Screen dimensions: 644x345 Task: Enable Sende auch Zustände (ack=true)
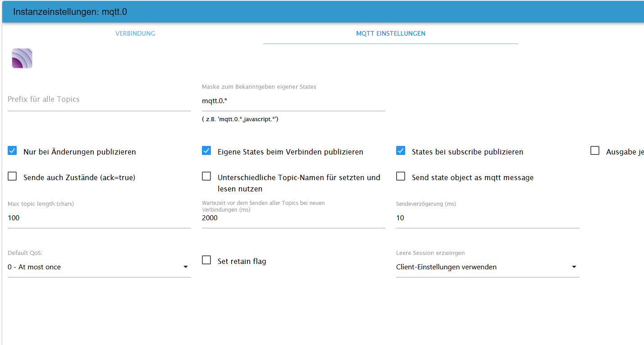[12, 177]
